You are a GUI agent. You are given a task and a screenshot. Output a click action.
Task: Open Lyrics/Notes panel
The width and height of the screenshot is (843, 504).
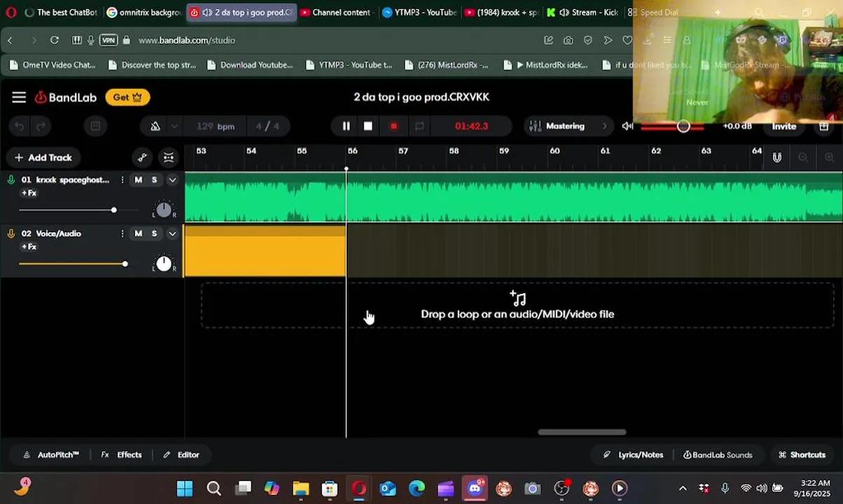pyautogui.click(x=633, y=455)
